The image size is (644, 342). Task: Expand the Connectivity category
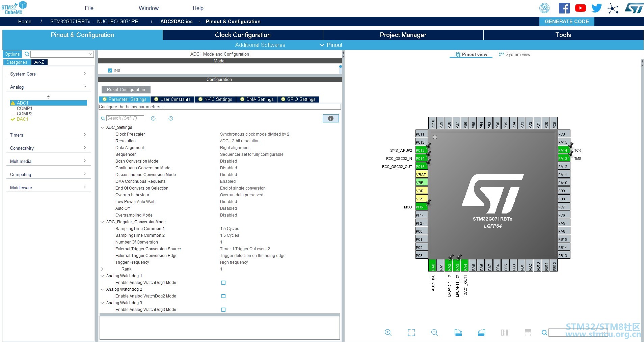[x=48, y=148]
